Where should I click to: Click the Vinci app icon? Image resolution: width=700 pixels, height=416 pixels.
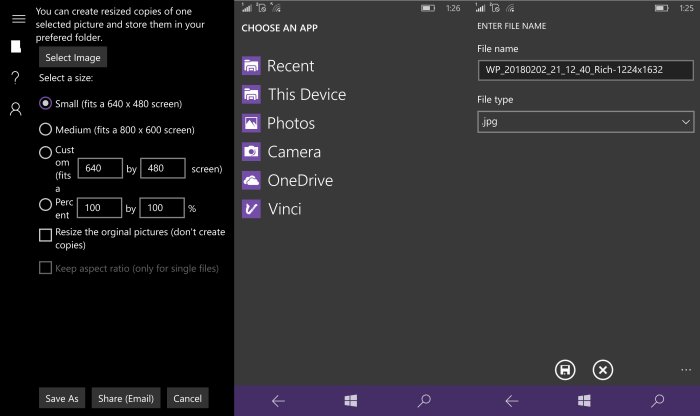point(251,209)
